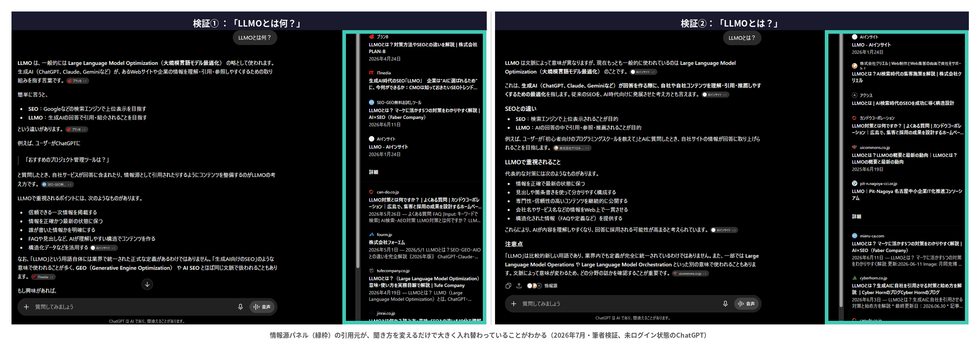Screen dimensions: 980x356
Task: Copy the response in 検証② chat
Action: [x=508, y=286]
